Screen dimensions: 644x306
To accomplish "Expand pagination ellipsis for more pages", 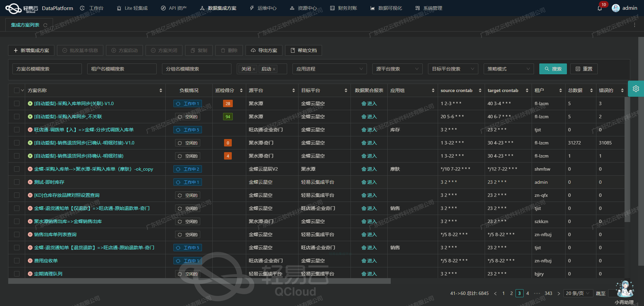I will point(537,294).
